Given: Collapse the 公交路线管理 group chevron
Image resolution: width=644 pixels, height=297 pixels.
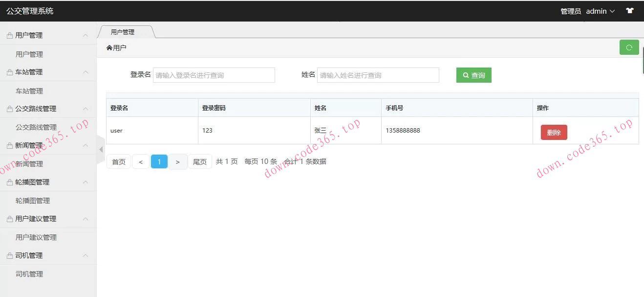Looking at the screenshot, I should pyautogui.click(x=86, y=109).
